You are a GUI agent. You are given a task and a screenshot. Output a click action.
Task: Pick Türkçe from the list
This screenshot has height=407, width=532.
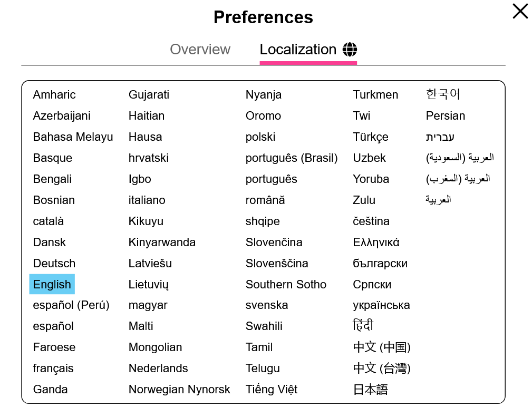pyautogui.click(x=371, y=137)
